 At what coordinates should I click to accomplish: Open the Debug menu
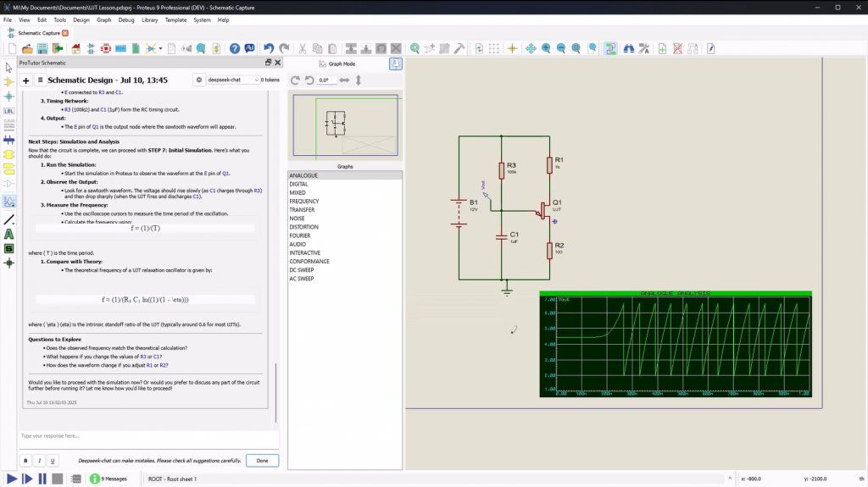tap(126, 19)
